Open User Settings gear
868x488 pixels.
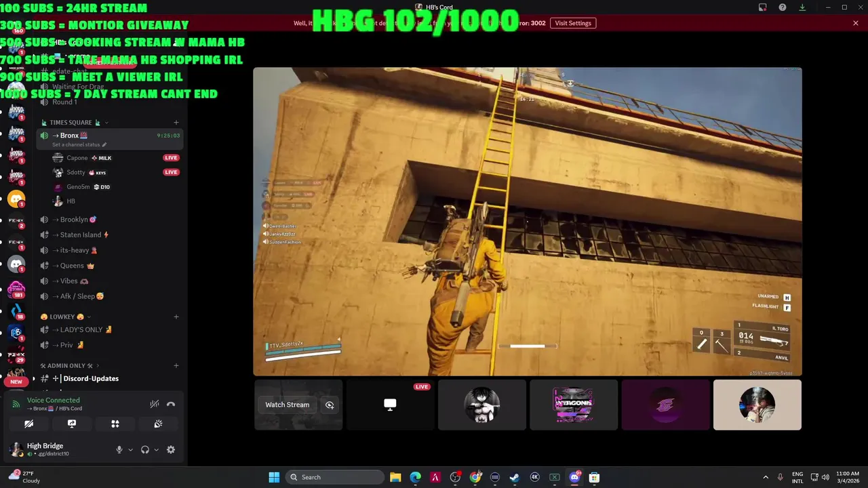(171, 449)
